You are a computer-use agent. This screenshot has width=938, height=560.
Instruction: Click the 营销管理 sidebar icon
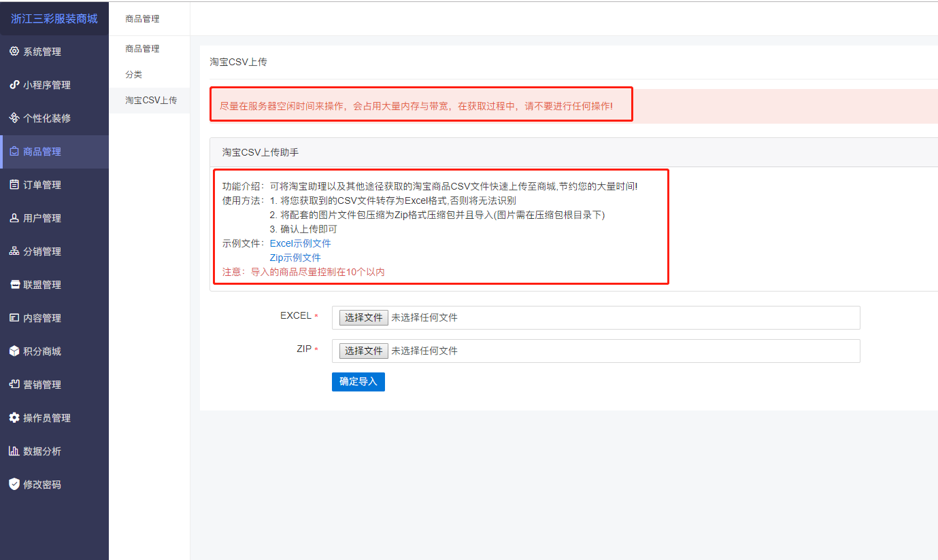point(14,385)
